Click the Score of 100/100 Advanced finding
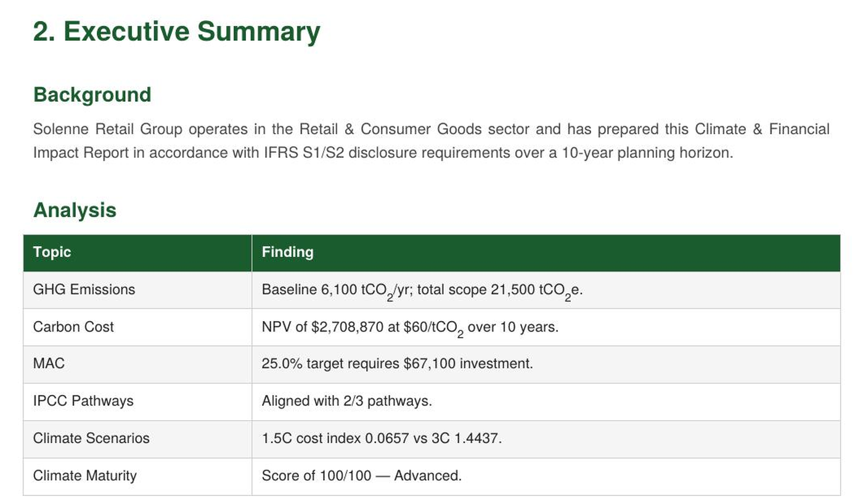The image size is (863, 504). [x=362, y=476]
